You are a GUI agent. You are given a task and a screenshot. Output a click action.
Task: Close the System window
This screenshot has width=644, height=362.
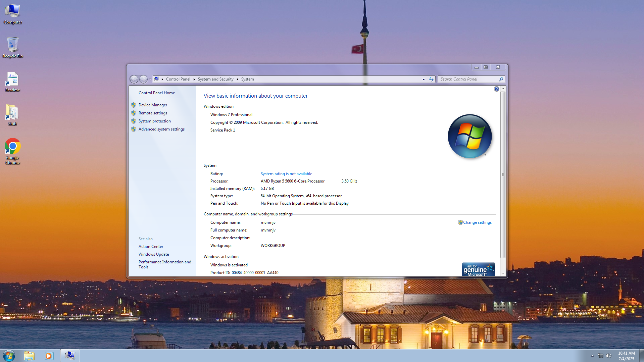(x=498, y=67)
